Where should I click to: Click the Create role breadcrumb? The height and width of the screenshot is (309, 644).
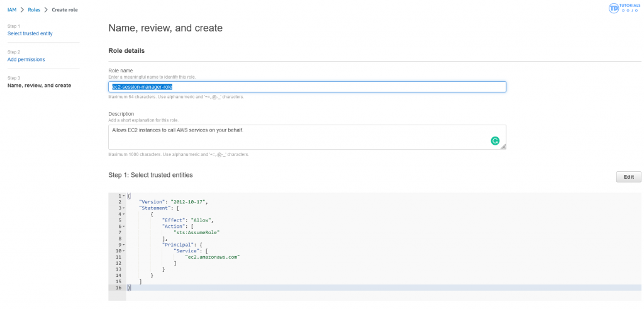click(70, 10)
